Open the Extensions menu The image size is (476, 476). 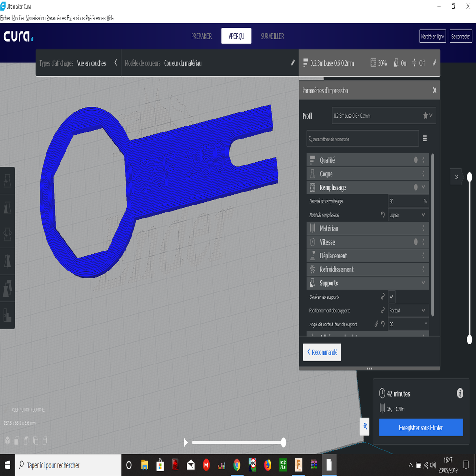pos(77,18)
